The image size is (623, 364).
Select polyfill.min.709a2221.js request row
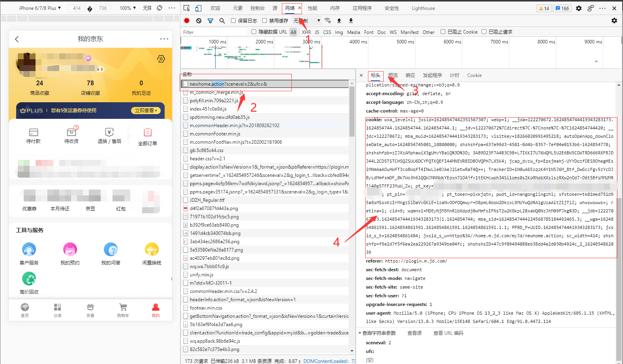(265, 100)
